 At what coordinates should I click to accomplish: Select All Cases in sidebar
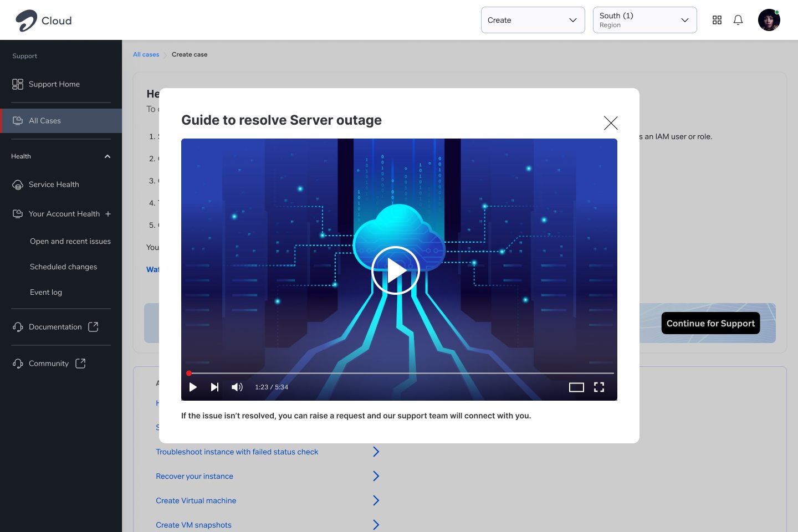coord(61,121)
